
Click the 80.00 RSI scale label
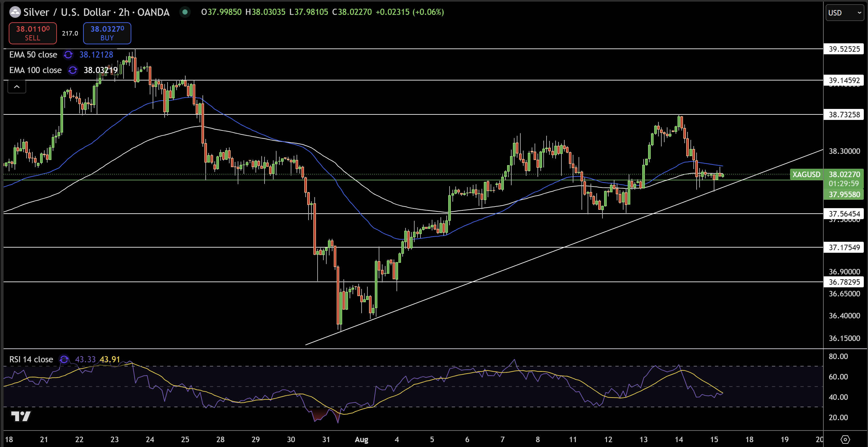click(838, 357)
